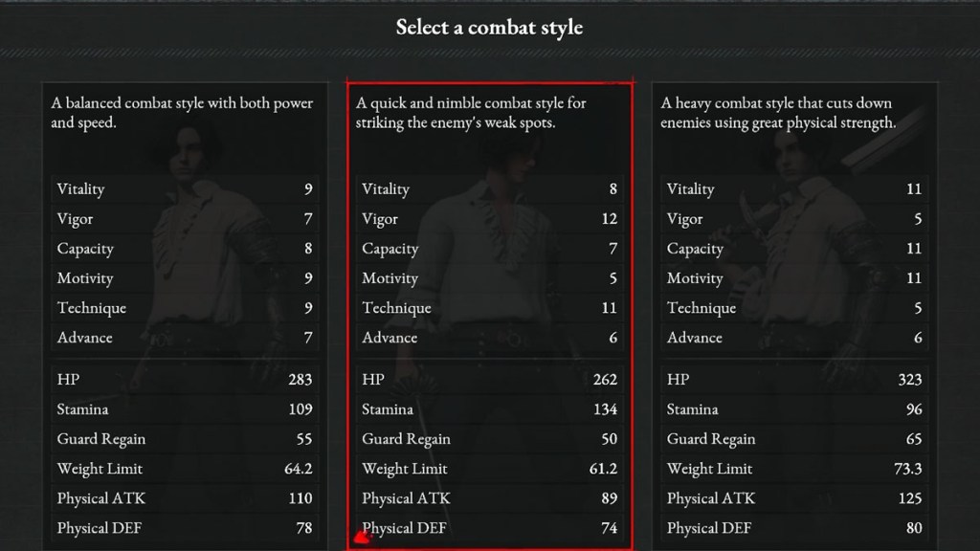980x551 pixels.
Task: Click the balanced combat style description text
Action: pyautogui.click(x=182, y=113)
